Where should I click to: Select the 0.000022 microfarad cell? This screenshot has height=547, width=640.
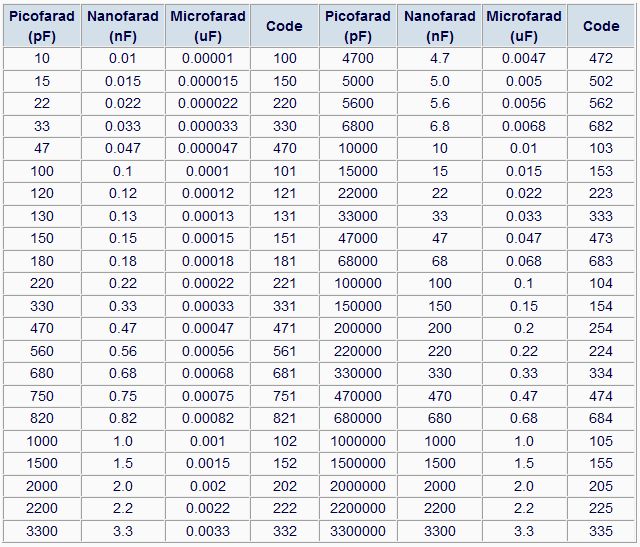207,103
